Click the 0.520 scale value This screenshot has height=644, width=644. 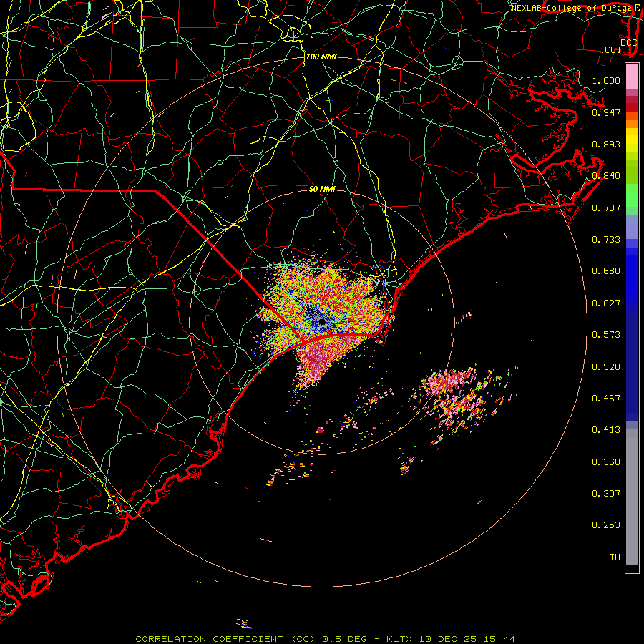point(606,367)
